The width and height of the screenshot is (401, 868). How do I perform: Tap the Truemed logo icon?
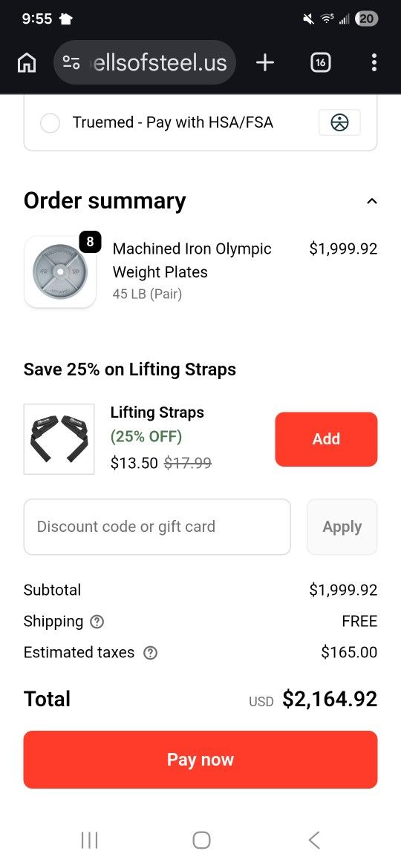pos(339,122)
